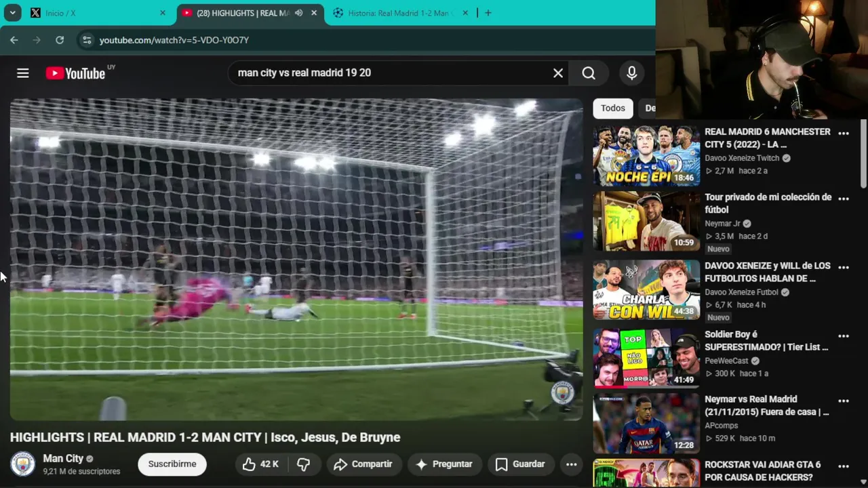Open the PeeWeeCast channel name
This screenshot has width=868, height=488.
726,361
